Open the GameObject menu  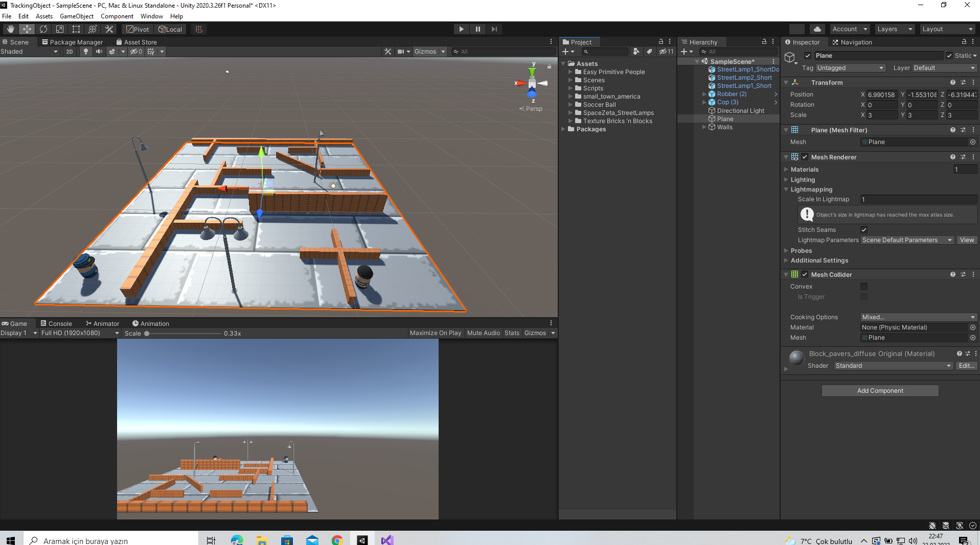77,16
